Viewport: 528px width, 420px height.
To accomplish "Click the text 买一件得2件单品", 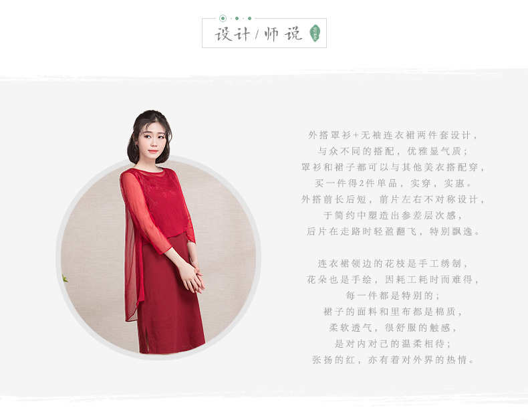I will click(356, 183).
